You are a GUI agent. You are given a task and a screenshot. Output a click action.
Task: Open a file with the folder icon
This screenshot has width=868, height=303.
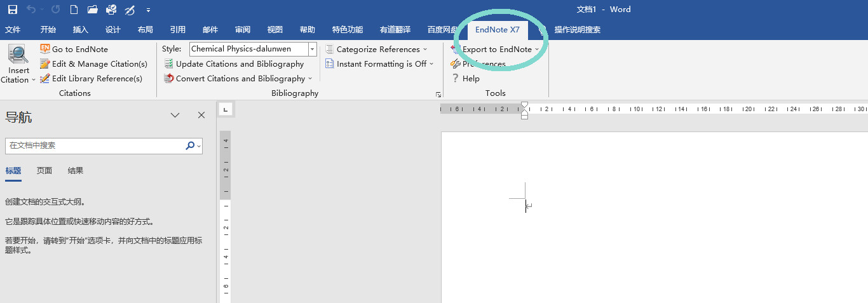coord(93,10)
